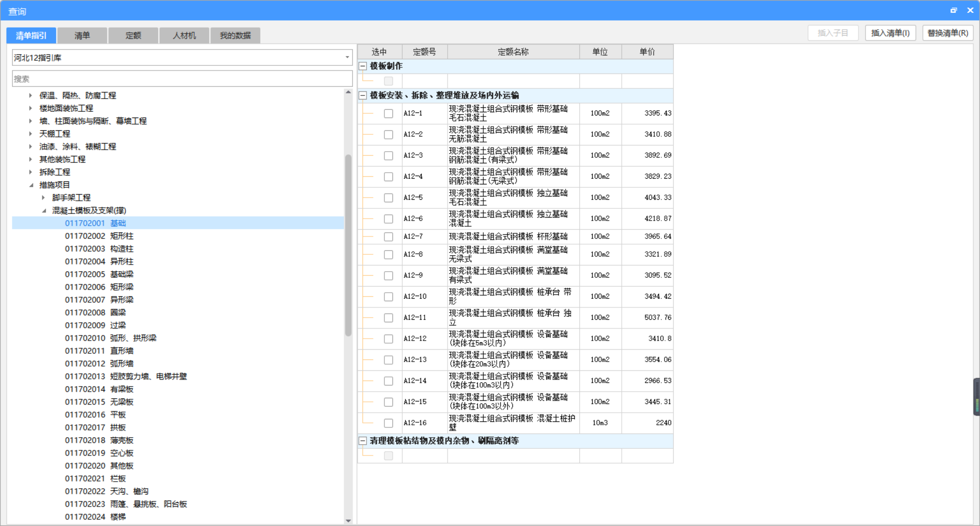Select the A12-9 checkbox
This screenshot has height=526, width=980.
point(388,275)
